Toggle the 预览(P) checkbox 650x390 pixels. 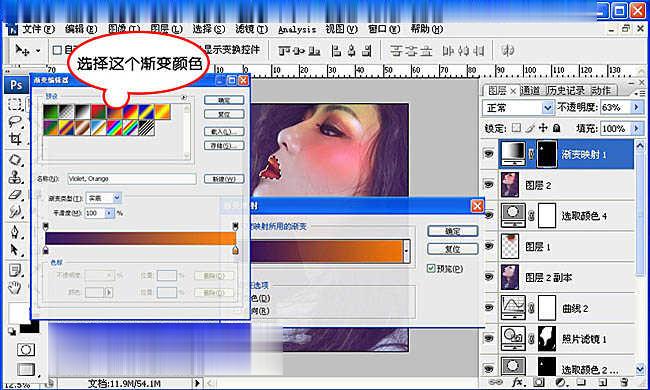(x=431, y=269)
